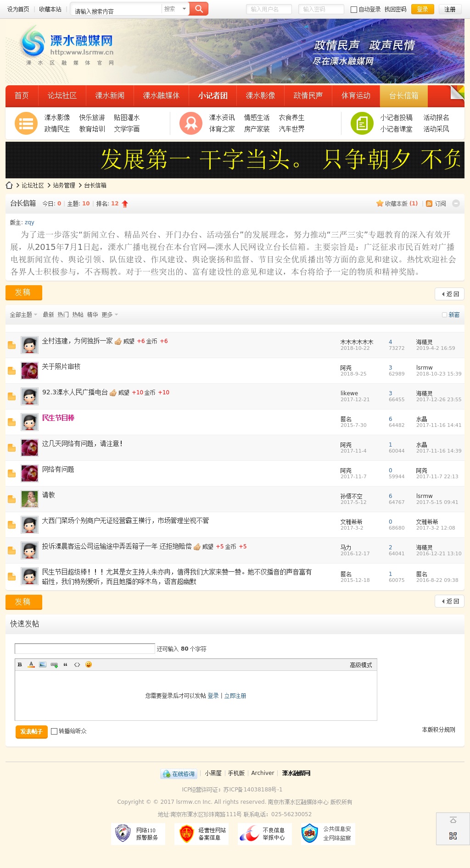Click the 网络110报警服务 badge

[x=138, y=834]
